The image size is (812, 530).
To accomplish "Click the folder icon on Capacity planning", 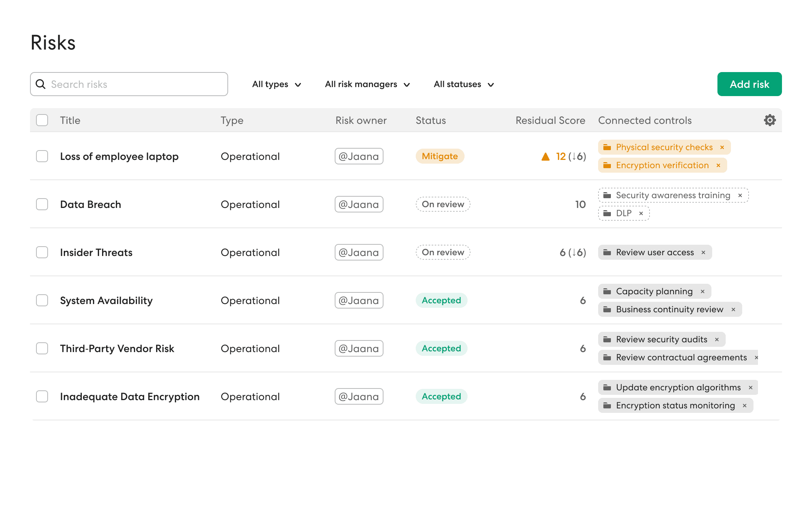I will pyautogui.click(x=607, y=291).
